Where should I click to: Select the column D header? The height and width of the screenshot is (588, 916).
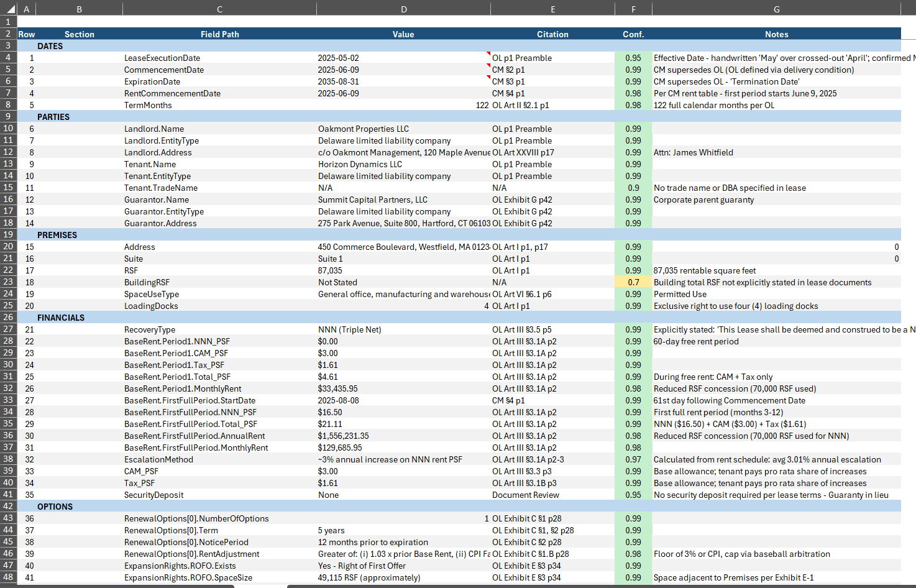coord(403,9)
